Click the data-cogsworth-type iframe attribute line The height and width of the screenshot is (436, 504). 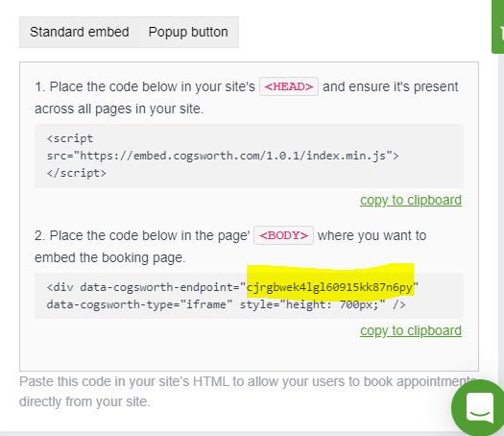139,304
